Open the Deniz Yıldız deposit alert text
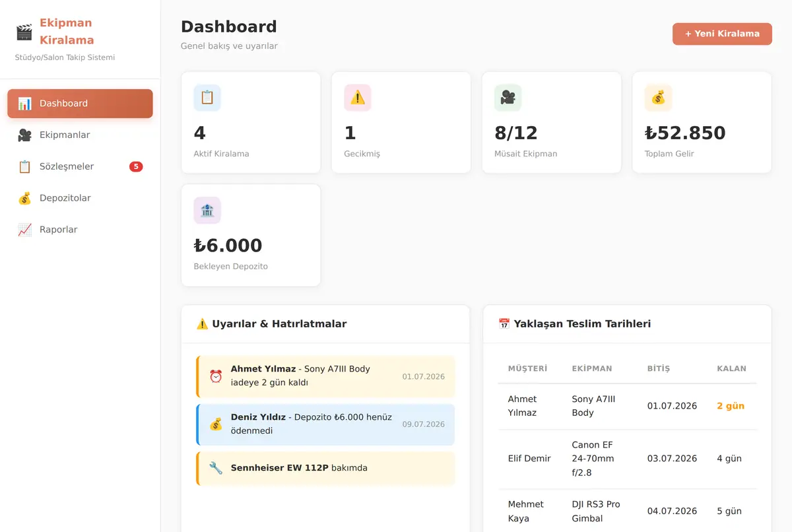 [312, 424]
